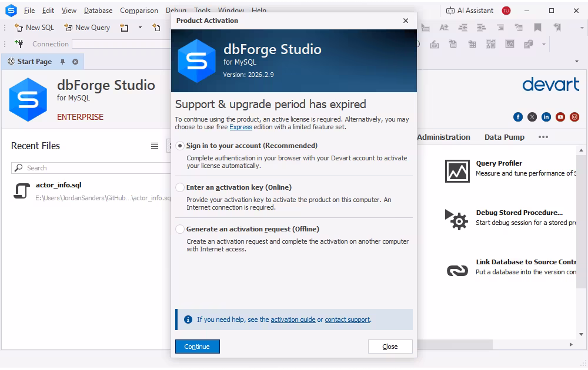
Task: Open dropdown arrow beside new project icon
Action: click(140, 28)
